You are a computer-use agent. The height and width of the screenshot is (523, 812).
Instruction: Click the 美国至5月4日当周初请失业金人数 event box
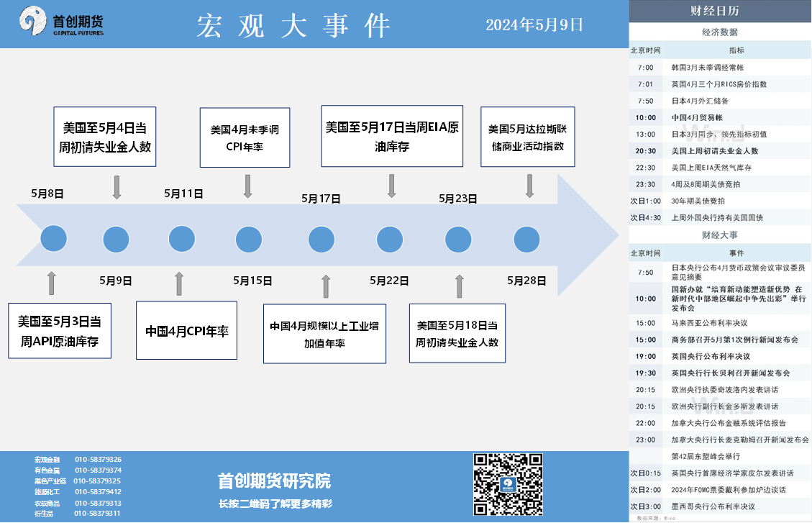pyautogui.click(x=104, y=137)
